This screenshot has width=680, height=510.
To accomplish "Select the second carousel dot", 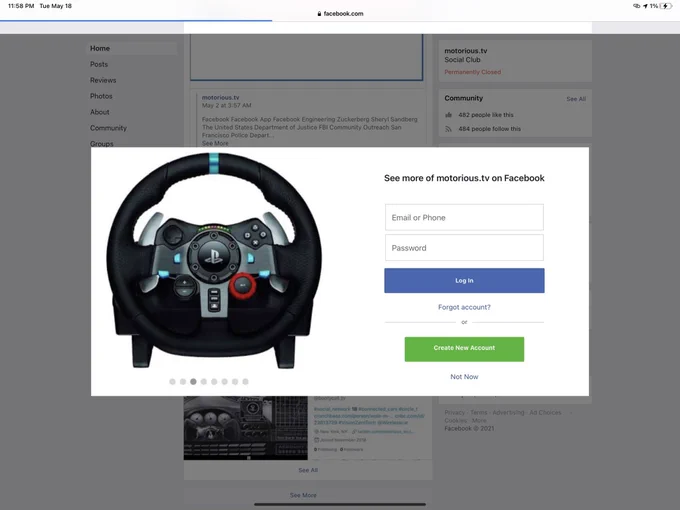I will [183, 382].
